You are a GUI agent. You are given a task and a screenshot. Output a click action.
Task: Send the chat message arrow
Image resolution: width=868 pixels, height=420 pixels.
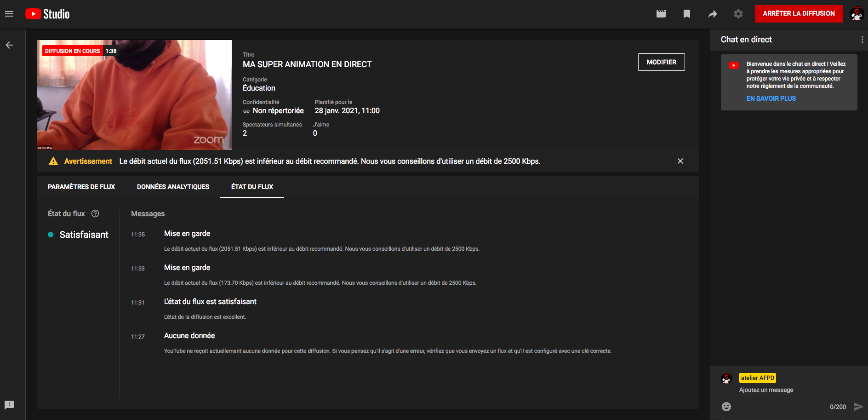[858, 407]
